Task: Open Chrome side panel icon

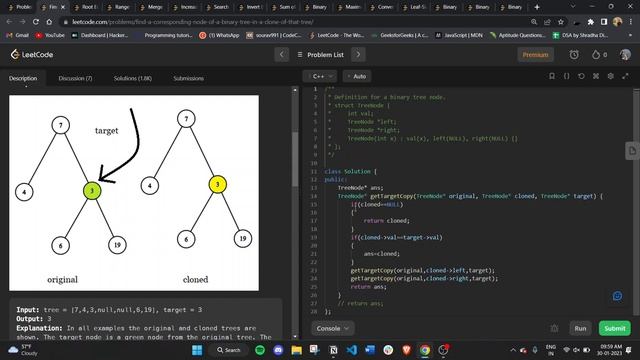Action: tap(604, 22)
